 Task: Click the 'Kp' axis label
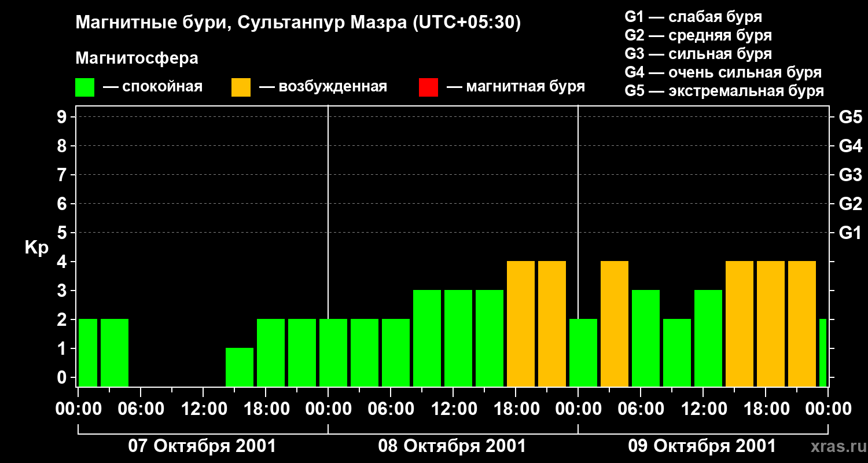coord(36,248)
